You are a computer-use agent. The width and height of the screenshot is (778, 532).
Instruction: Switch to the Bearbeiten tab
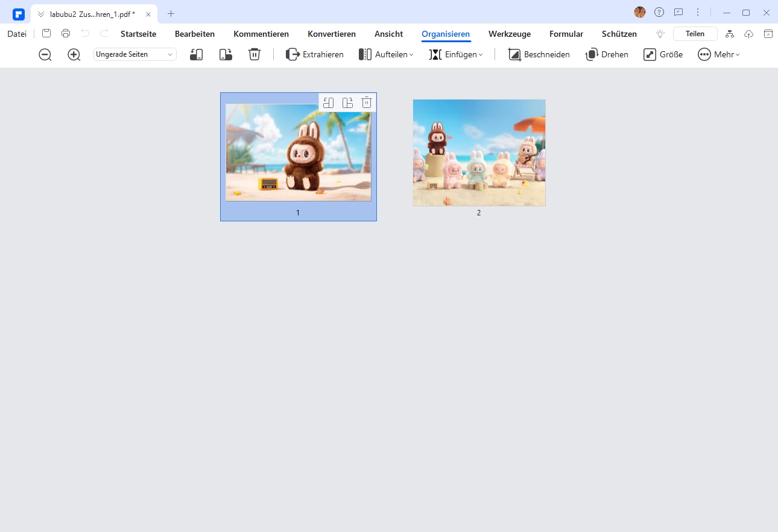[x=195, y=34]
